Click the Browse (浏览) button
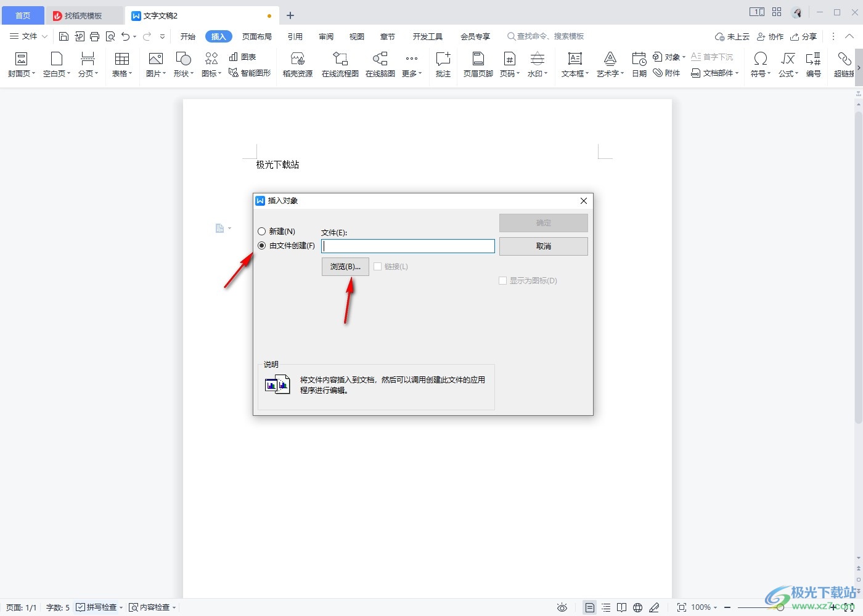863x616 pixels. pos(345,267)
